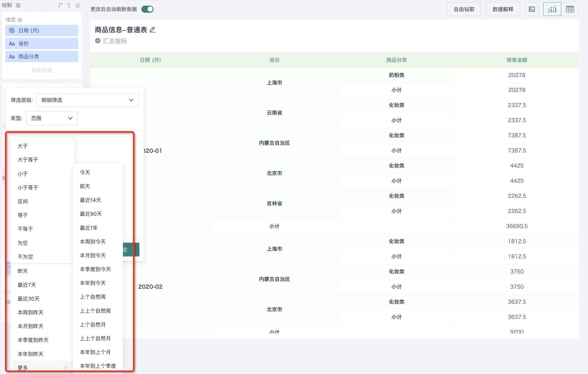Click pencil icon to edit table title
The width and height of the screenshot is (588, 374).
click(152, 30)
